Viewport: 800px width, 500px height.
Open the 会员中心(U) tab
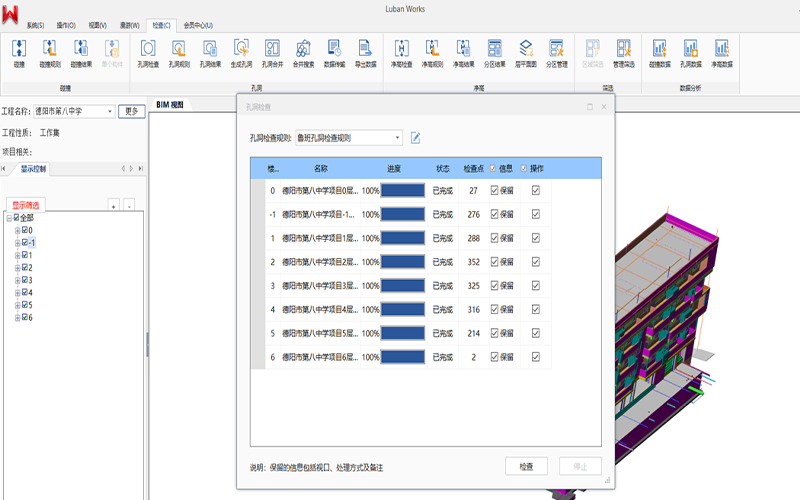click(198, 25)
